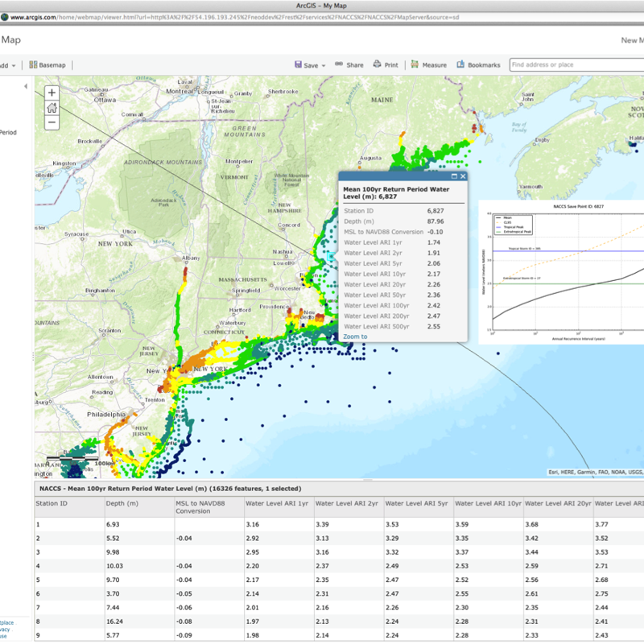Click the Zoom to link in popup
The width and height of the screenshot is (644, 644).
pos(355,336)
